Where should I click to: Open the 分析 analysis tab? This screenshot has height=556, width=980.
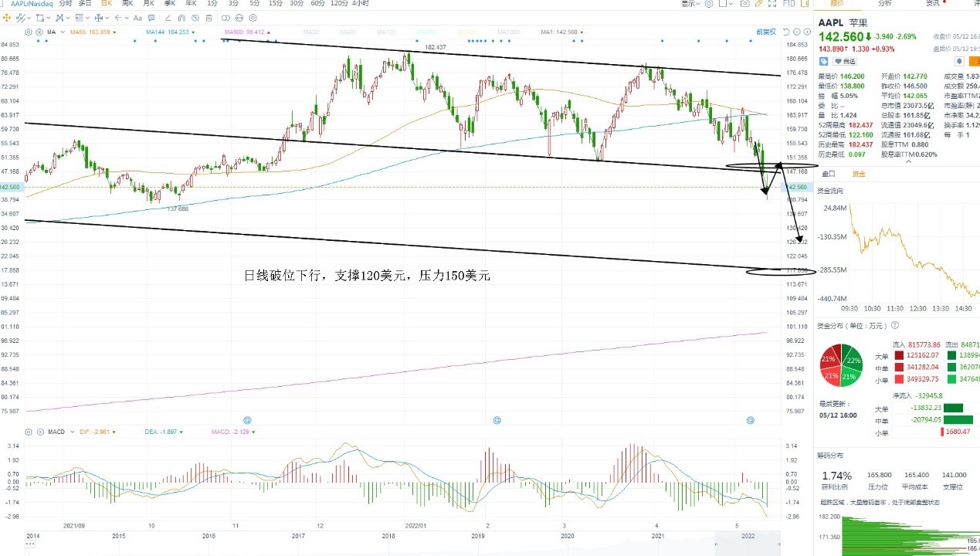point(884,4)
